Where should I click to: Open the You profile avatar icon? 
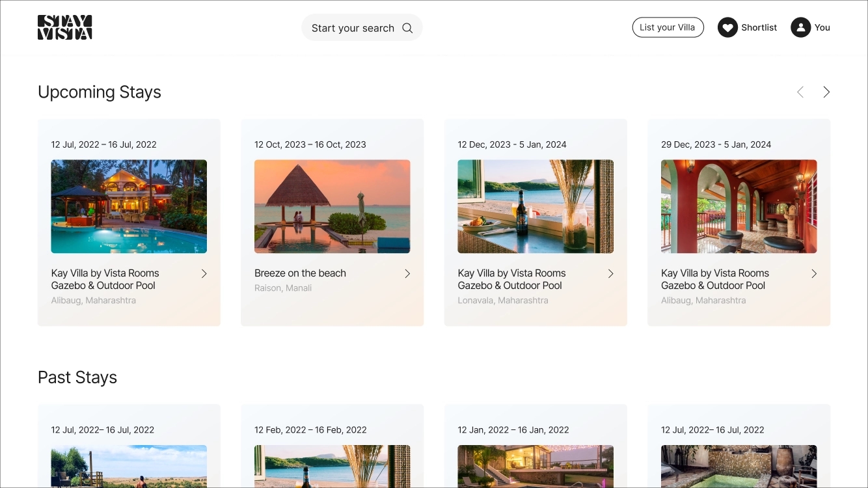coord(800,27)
